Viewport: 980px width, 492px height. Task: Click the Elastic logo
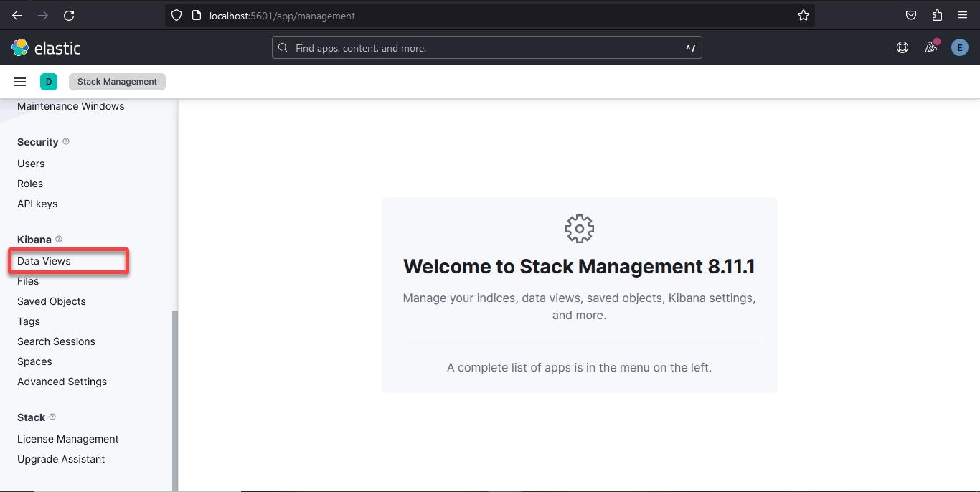pos(46,47)
